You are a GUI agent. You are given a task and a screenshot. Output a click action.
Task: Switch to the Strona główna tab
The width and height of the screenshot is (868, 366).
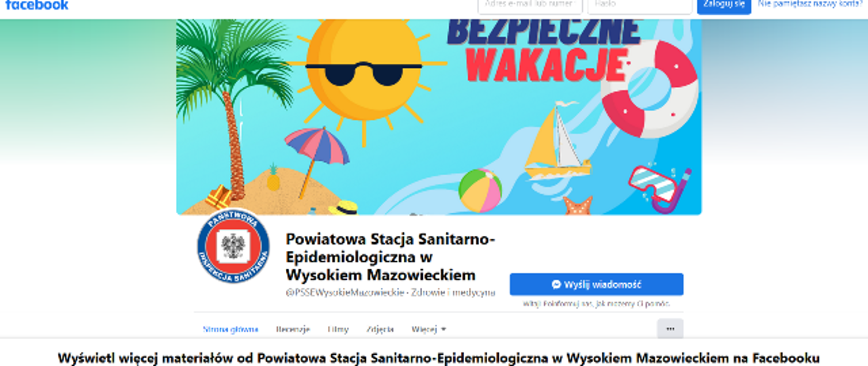coord(230,329)
